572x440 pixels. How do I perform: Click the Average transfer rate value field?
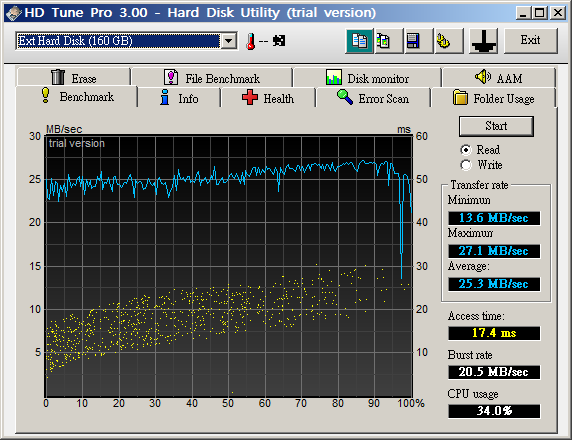coord(494,284)
